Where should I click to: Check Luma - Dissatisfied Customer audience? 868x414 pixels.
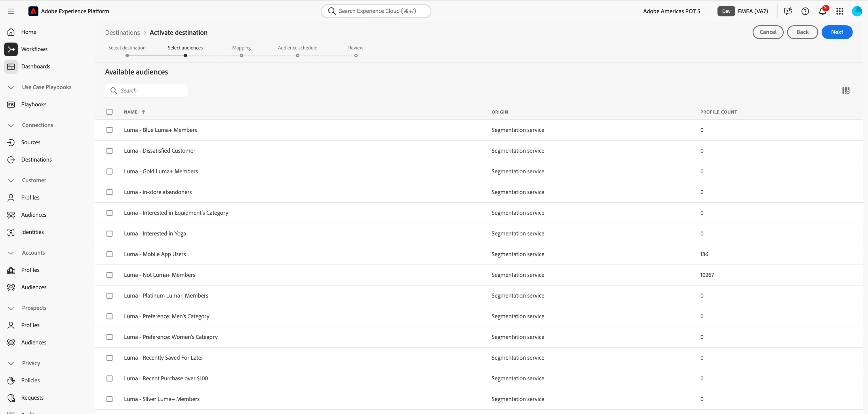point(110,151)
